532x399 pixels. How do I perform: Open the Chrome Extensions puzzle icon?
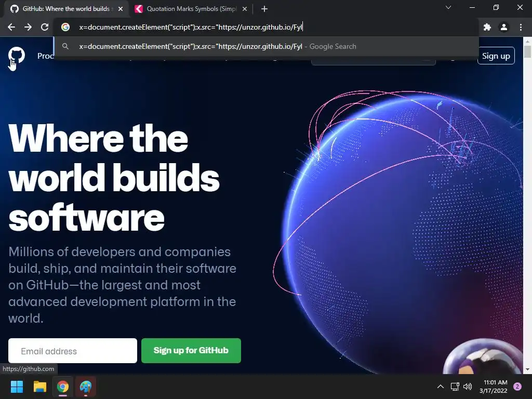[487, 27]
